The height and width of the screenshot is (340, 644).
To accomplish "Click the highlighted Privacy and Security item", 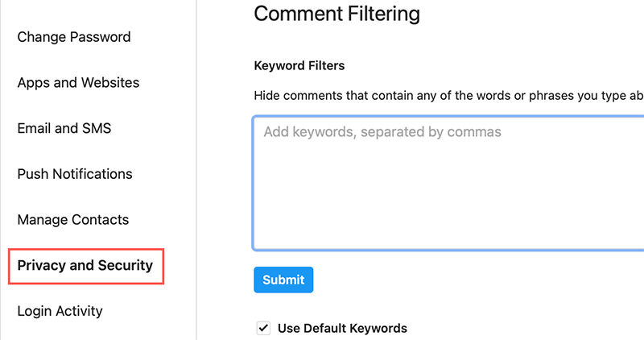I will click(85, 266).
